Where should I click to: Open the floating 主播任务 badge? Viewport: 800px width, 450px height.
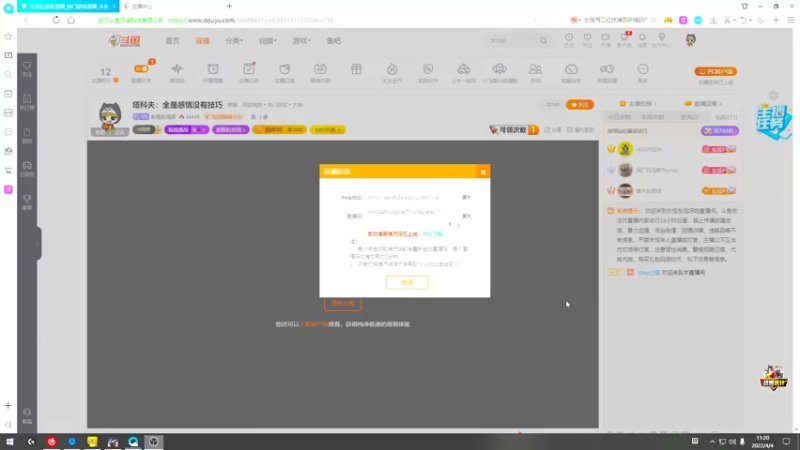773,121
